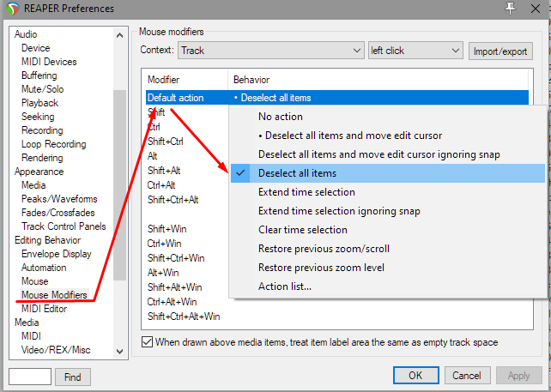The image size is (551, 392).
Task: Pin the Preferences window with pushpin icon
Action: [x=510, y=8]
